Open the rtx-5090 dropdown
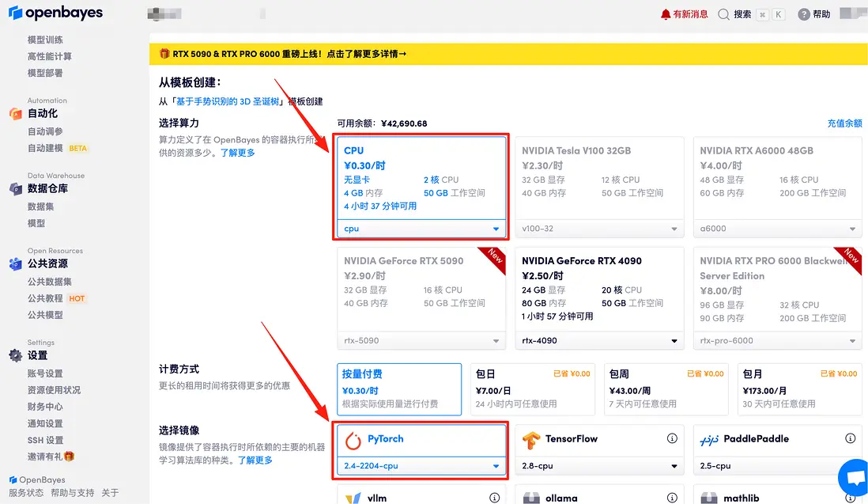 [x=421, y=340]
